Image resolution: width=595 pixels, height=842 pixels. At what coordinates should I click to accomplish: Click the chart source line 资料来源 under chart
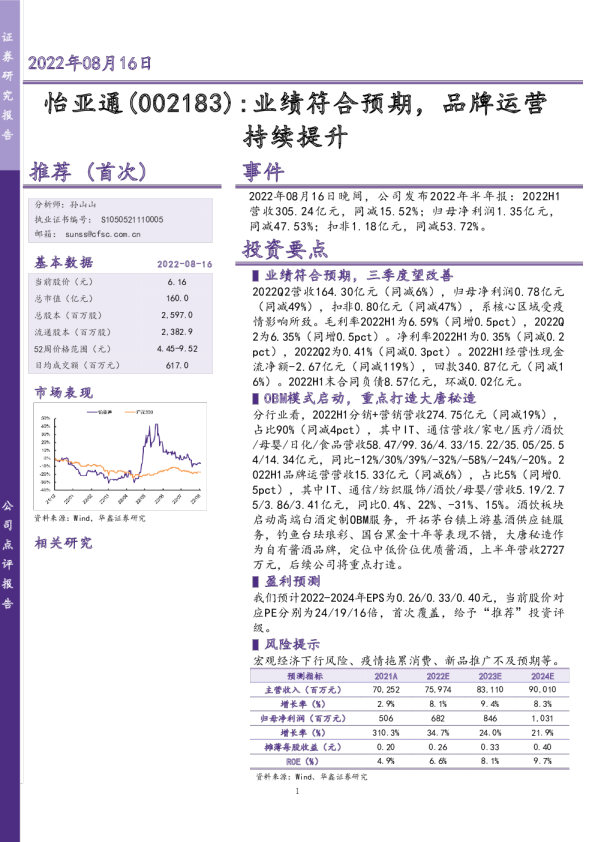[90, 518]
